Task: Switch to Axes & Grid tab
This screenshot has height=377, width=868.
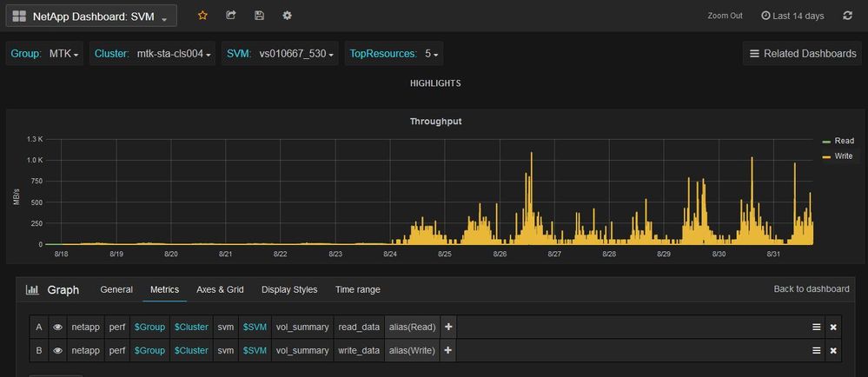Action: point(220,289)
